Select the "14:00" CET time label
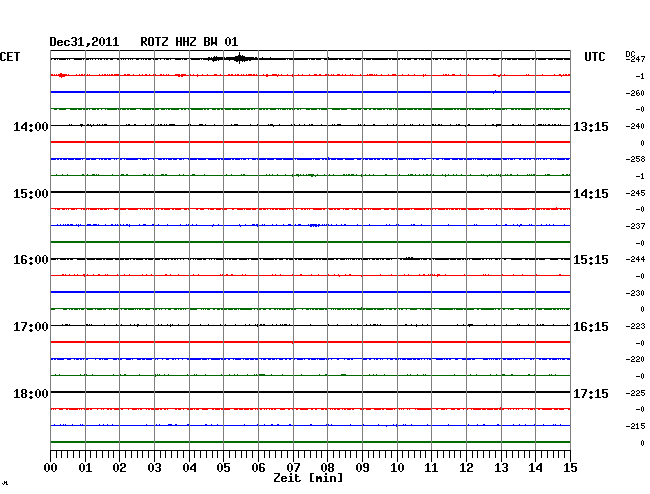This screenshot has width=650, height=494. pyautogui.click(x=31, y=126)
